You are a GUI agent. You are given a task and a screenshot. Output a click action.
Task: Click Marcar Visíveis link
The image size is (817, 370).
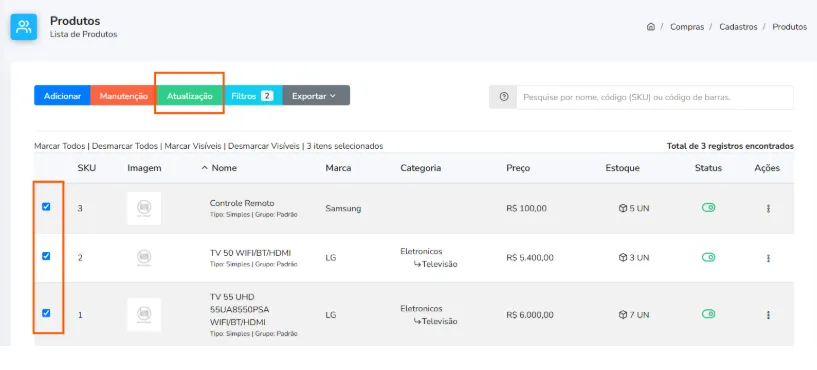(193, 146)
